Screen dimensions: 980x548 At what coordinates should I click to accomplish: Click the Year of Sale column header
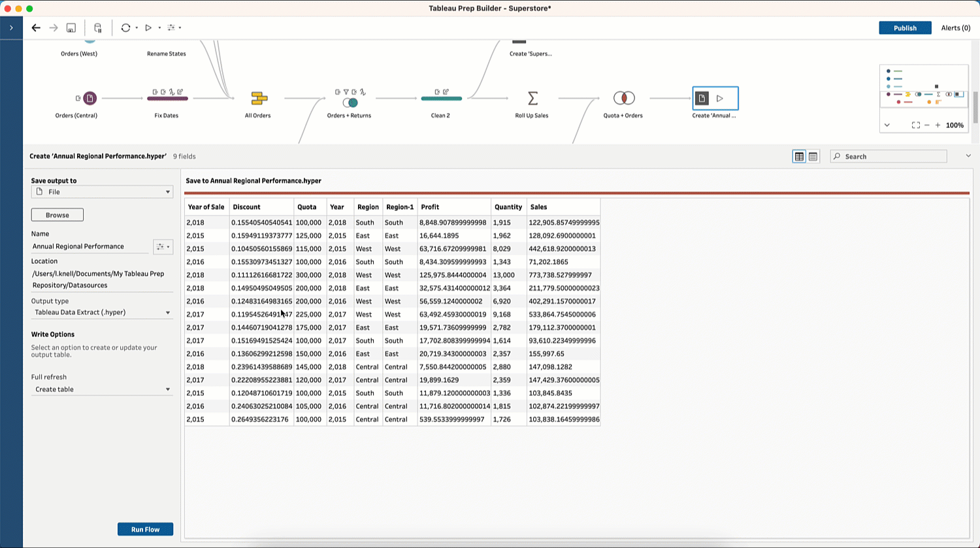[x=206, y=207]
